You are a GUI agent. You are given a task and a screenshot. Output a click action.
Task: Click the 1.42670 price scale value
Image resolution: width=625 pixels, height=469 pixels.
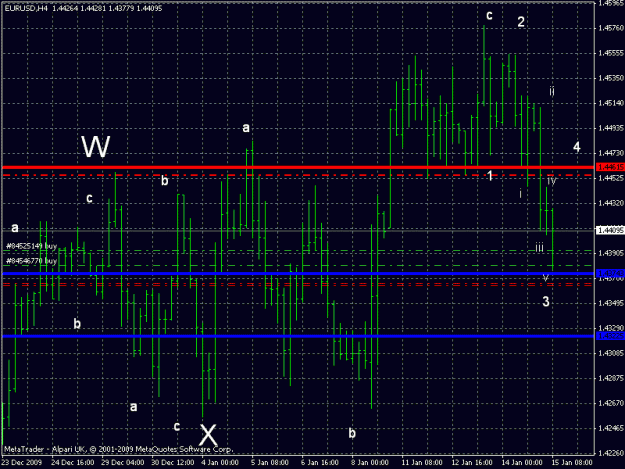pyautogui.click(x=611, y=403)
